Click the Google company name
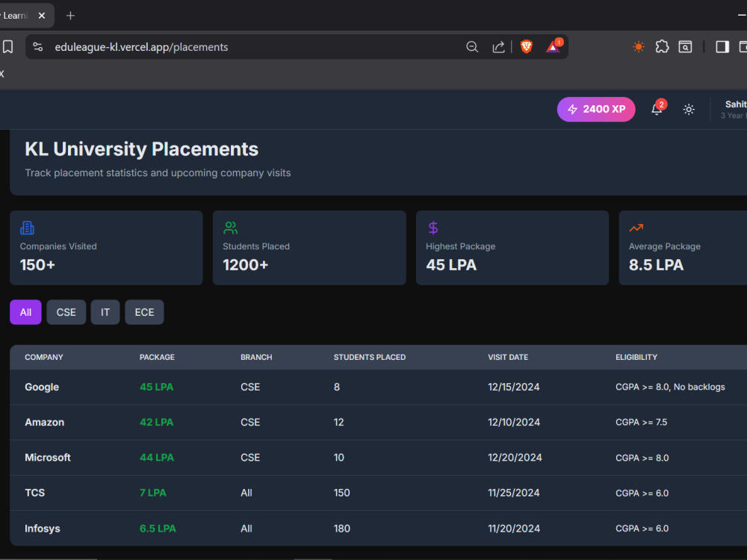 [x=42, y=387]
